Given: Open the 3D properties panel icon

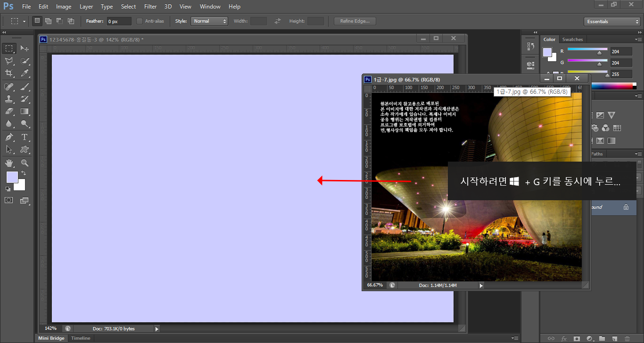Looking at the screenshot, I should [530, 65].
